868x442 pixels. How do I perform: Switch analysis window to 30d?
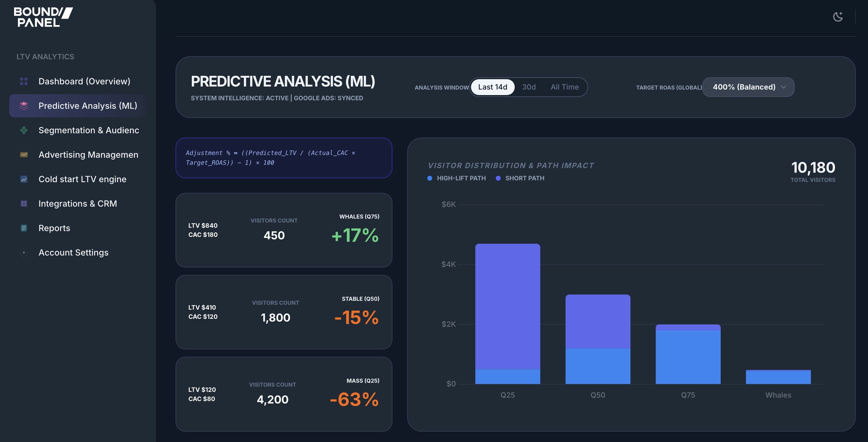coord(529,87)
